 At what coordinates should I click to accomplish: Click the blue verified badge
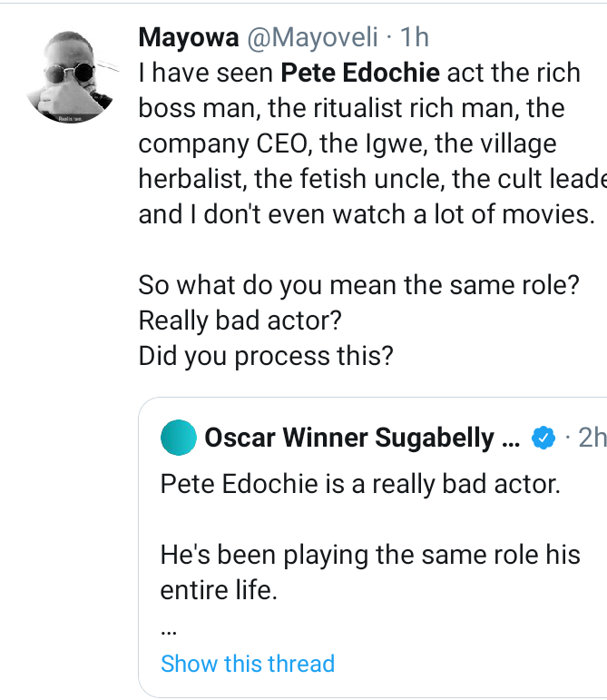(x=543, y=439)
